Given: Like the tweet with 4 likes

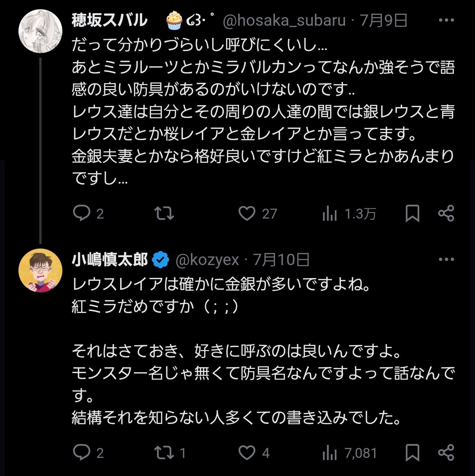Looking at the screenshot, I should [247, 452].
